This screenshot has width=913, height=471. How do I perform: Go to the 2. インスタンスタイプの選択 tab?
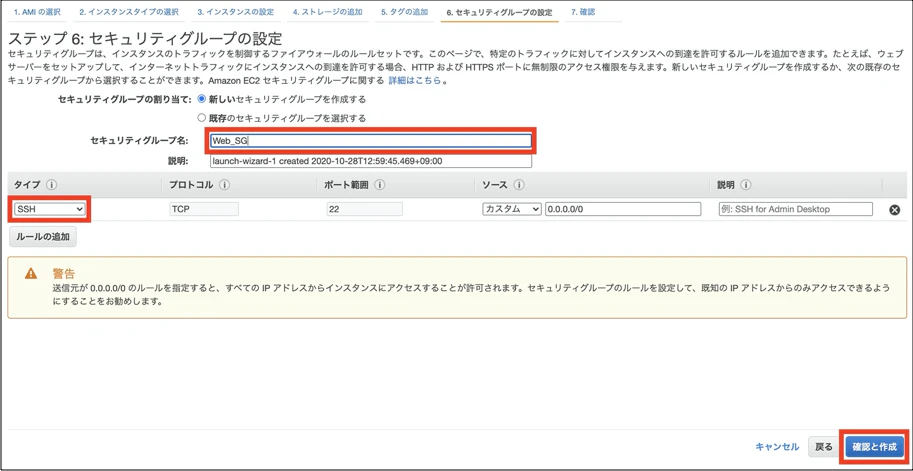point(129,12)
